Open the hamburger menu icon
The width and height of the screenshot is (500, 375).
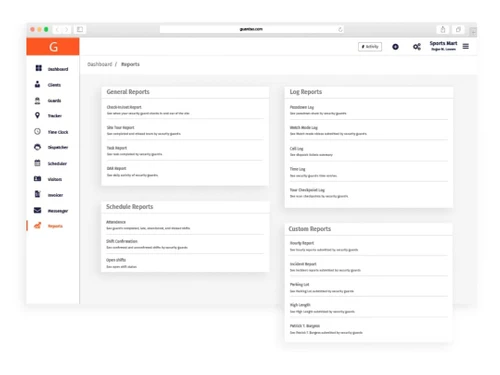[466, 46]
